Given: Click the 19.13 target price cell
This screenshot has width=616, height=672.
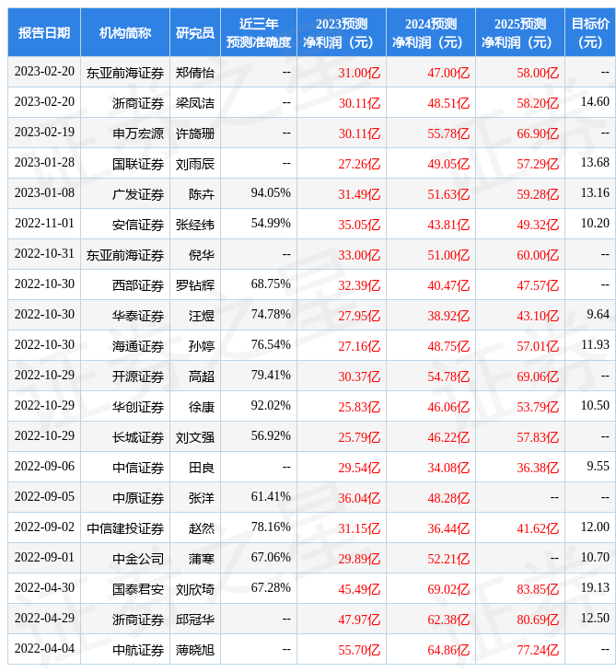Looking at the screenshot, I should 597,588.
